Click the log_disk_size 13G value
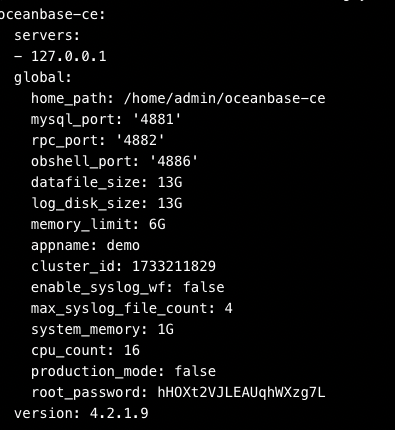395x430 pixels. tap(170, 203)
